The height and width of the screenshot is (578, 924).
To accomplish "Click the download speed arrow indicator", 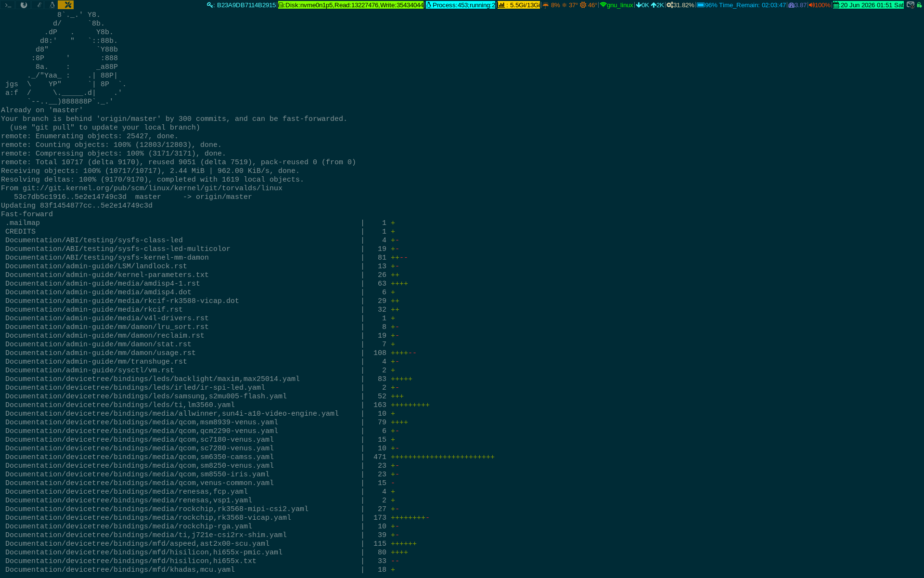I will (639, 5).
